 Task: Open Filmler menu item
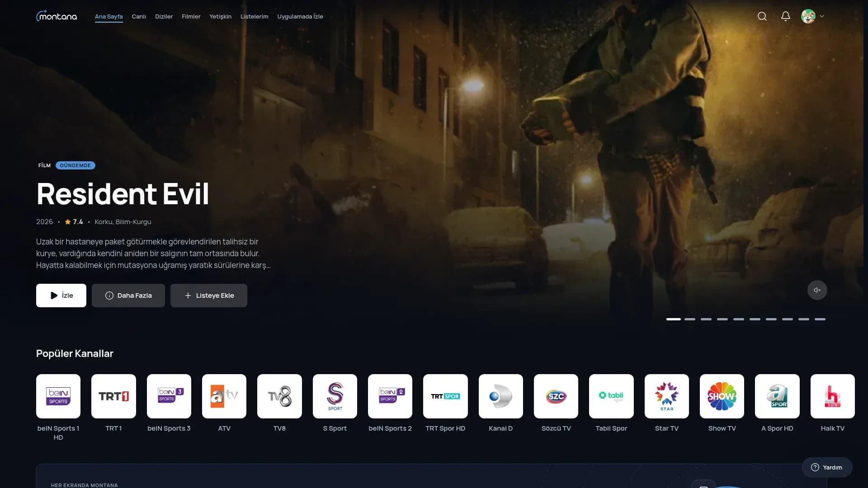point(191,16)
